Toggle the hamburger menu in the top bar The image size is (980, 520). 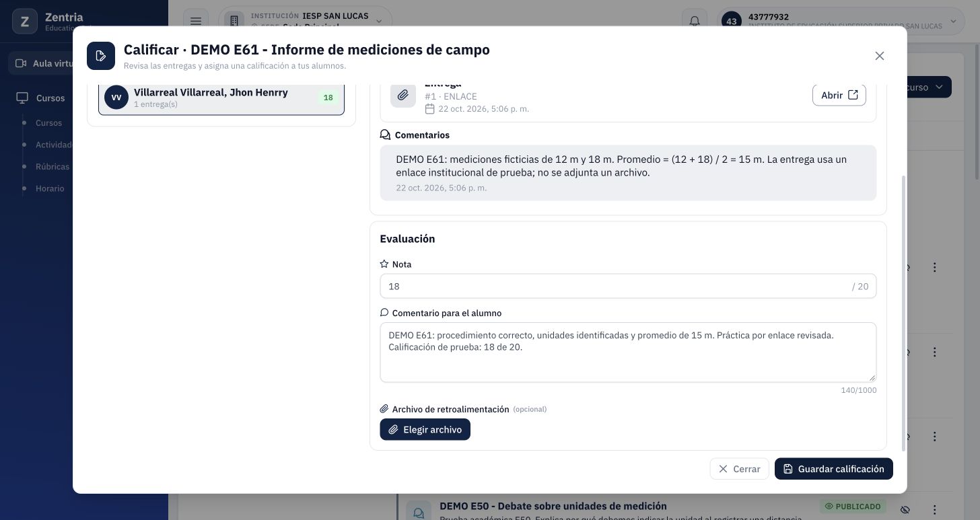tap(196, 22)
